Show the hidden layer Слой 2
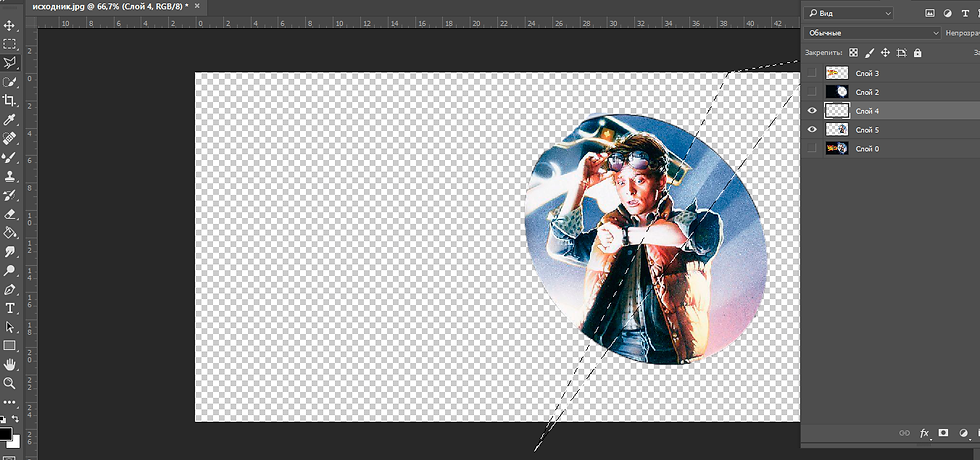The width and height of the screenshot is (980, 460). coord(812,92)
